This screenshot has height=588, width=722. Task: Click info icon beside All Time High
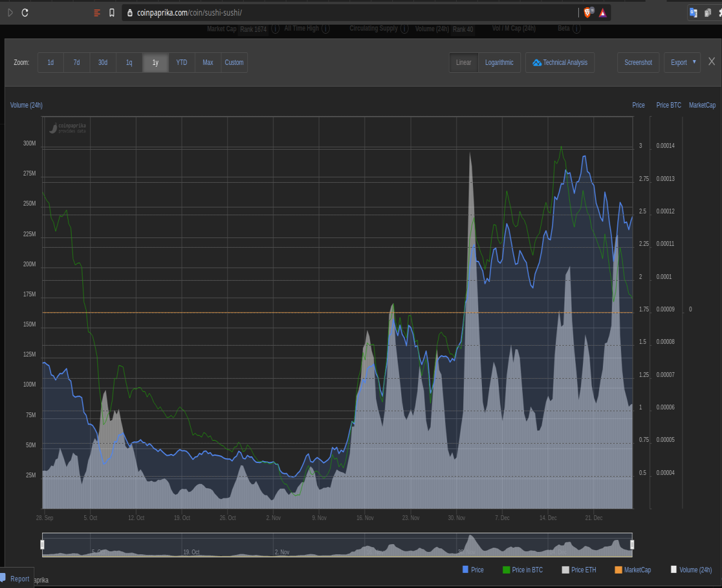point(326,28)
